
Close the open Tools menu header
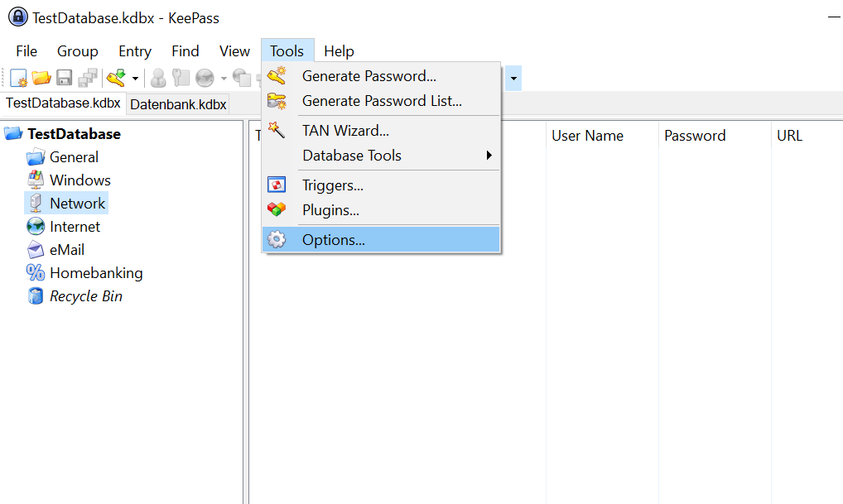pos(287,51)
